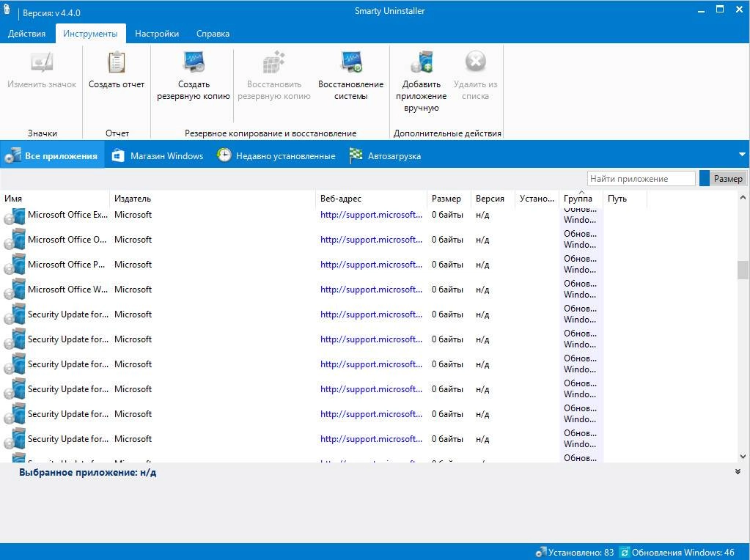Click the vertical scrollbar thumb
Image resolution: width=750 pixels, height=560 pixels.
743,270
